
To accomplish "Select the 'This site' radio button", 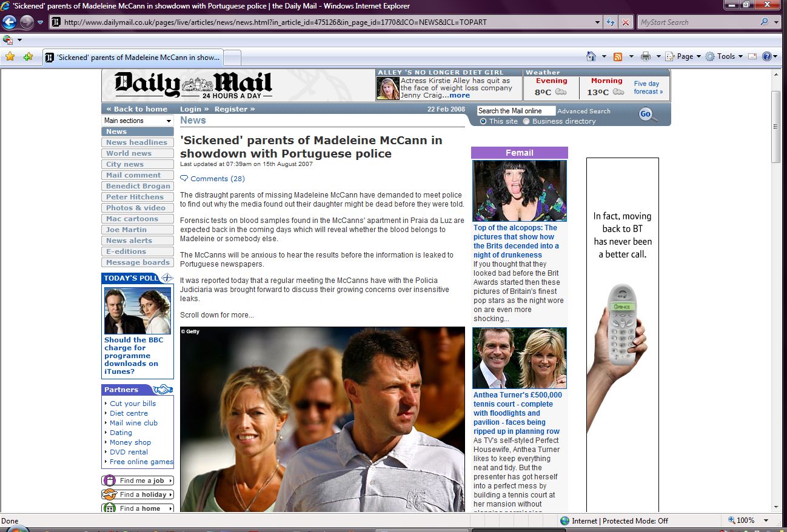I will click(483, 121).
